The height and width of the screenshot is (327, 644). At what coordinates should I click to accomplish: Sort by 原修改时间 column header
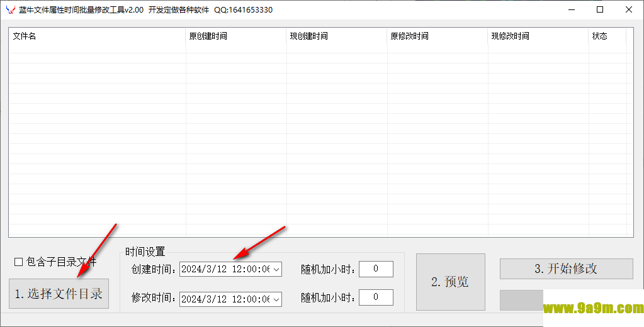438,36
